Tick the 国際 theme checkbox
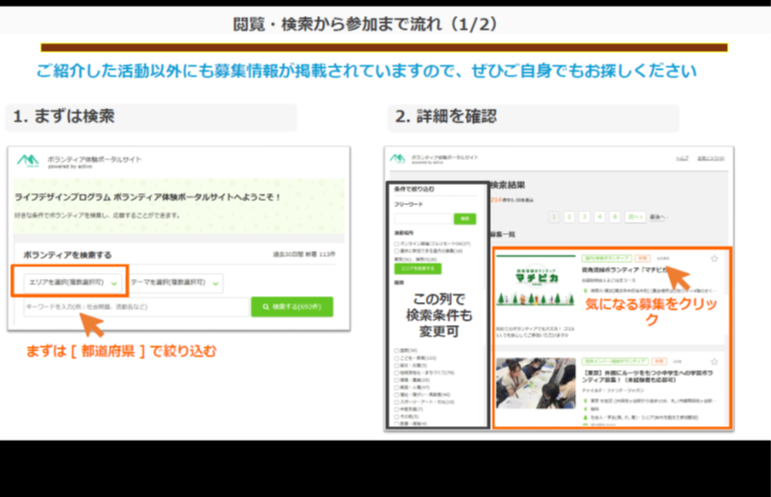This screenshot has width=771, height=497. point(396,351)
